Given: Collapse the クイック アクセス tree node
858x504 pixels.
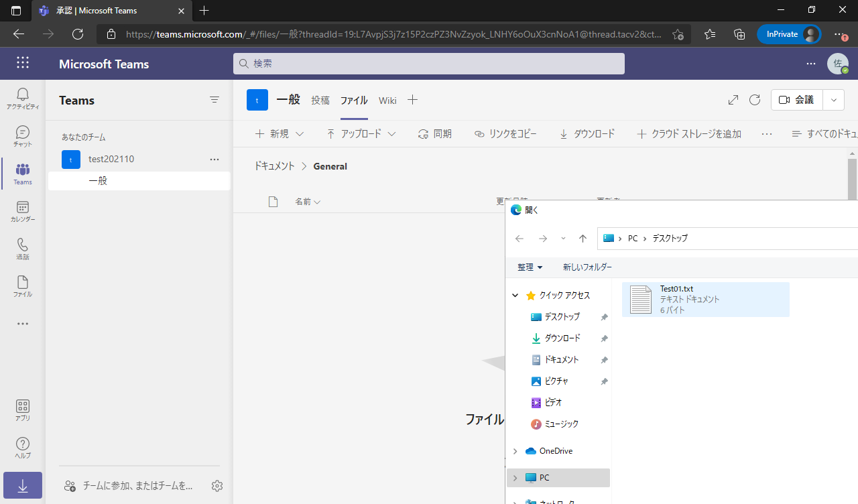Looking at the screenshot, I should click(x=515, y=295).
